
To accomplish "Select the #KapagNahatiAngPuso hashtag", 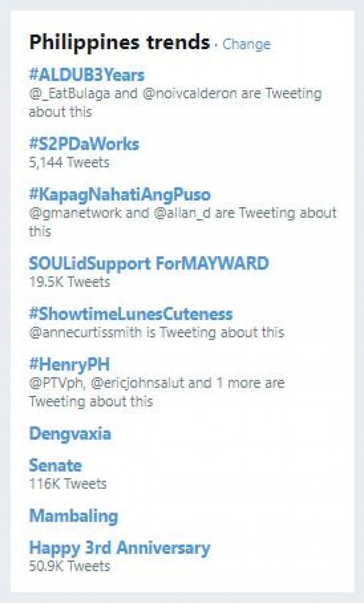I will click(120, 194).
